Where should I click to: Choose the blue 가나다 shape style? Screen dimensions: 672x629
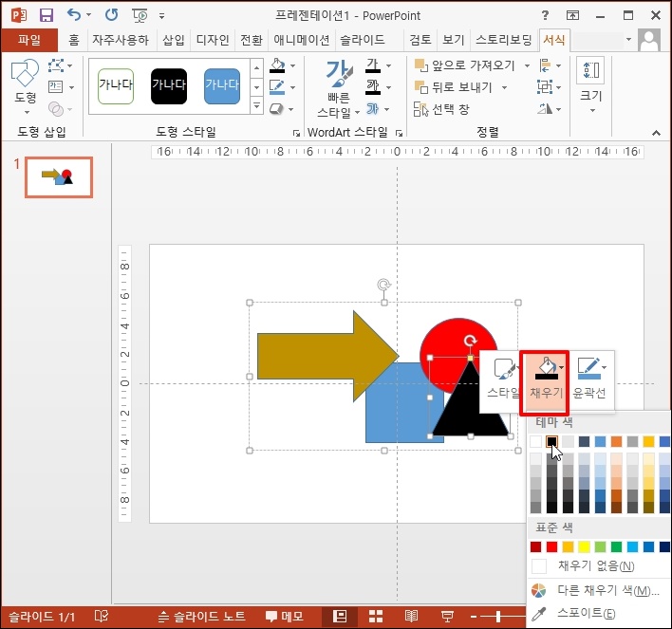click(x=222, y=86)
